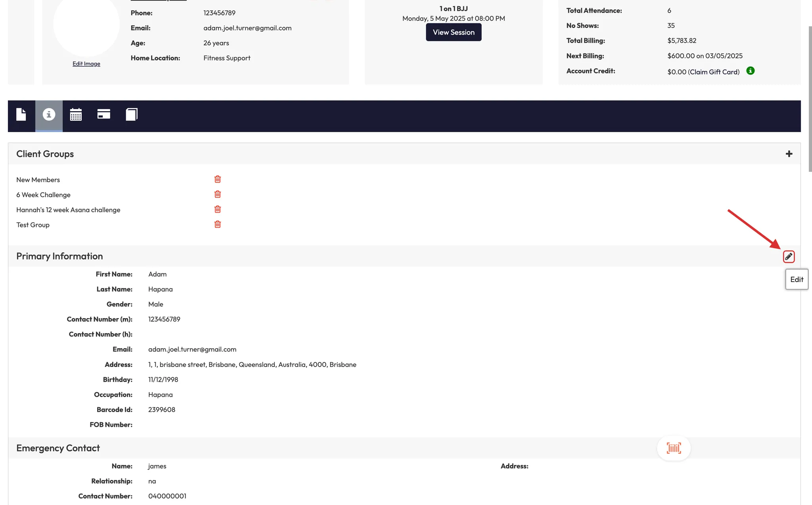Screen dimensions: 812x505
Task: Click the Edit Image link
Action: pyautogui.click(x=86, y=64)
